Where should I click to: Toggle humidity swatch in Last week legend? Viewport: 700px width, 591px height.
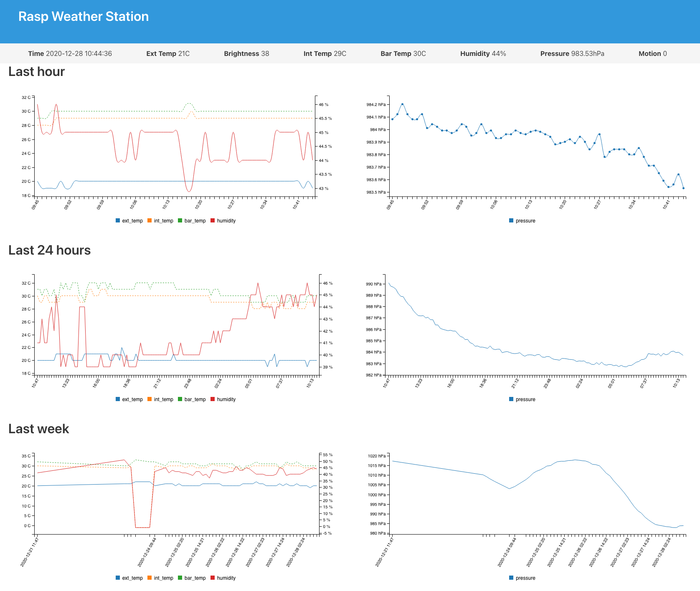click(x=213, y=578)
